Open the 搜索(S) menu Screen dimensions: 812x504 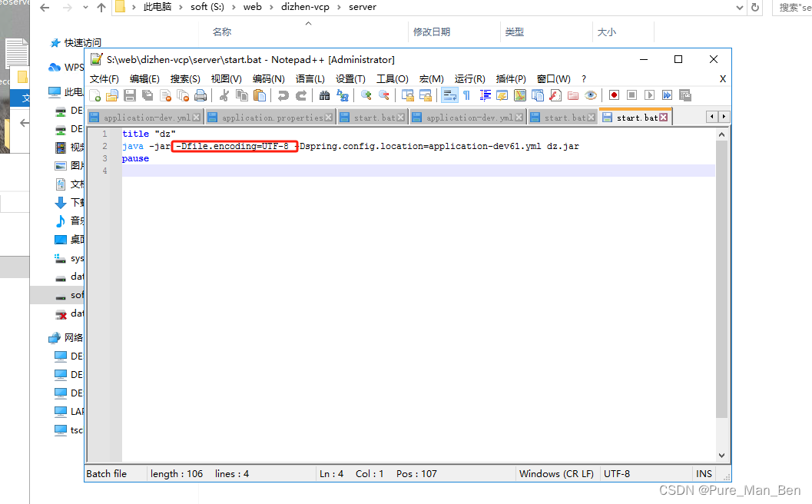tap(185, 78)
